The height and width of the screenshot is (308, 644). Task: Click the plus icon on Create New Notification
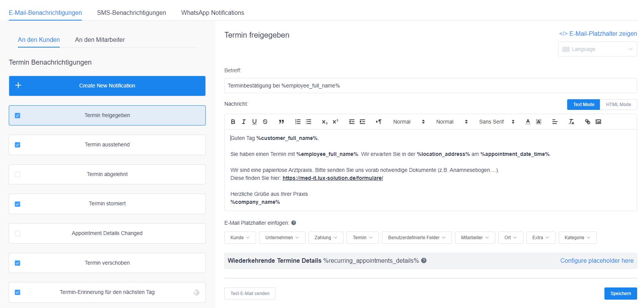point(18,85)
